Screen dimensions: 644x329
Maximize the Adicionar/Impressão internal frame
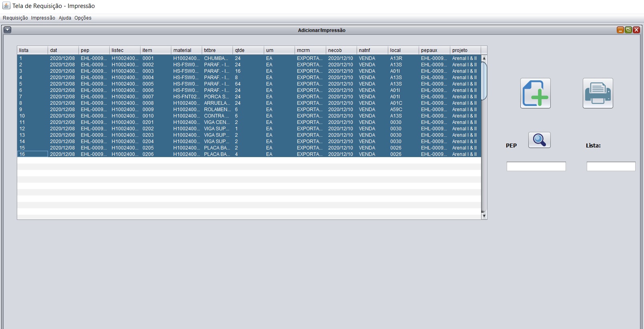click(628, 30)
